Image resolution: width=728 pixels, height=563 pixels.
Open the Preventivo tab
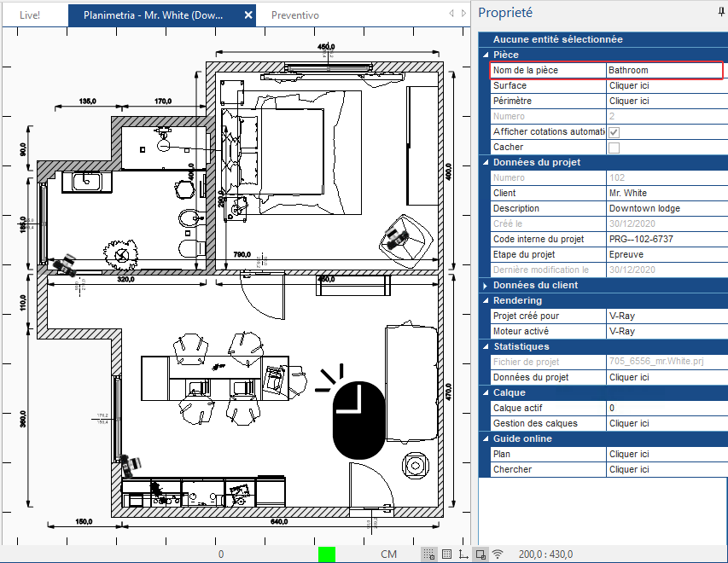pos(295,15)
